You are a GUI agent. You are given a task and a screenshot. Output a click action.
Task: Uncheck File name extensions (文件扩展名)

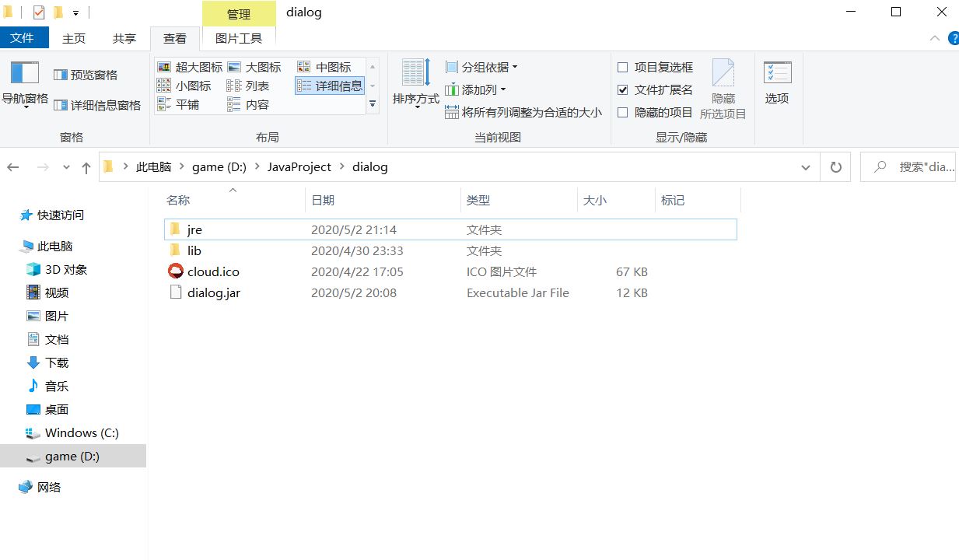coord(622,89)
